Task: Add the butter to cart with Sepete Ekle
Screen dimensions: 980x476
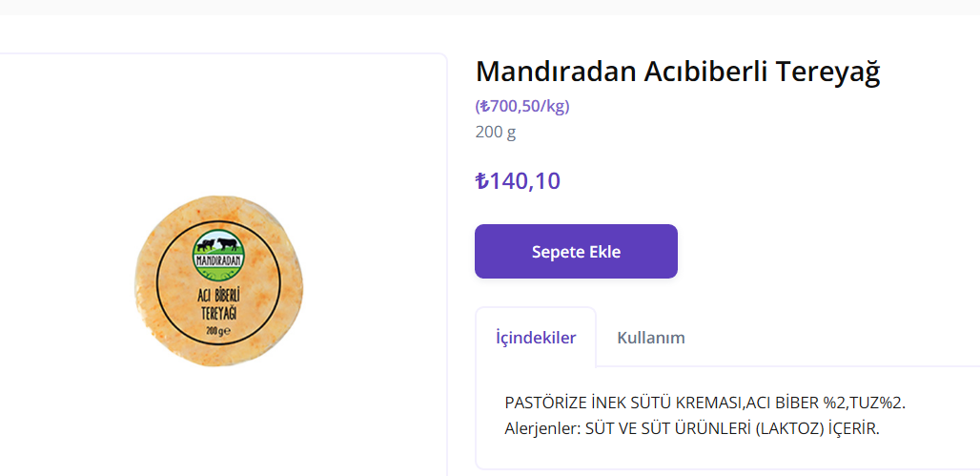Action: (576, 252)
